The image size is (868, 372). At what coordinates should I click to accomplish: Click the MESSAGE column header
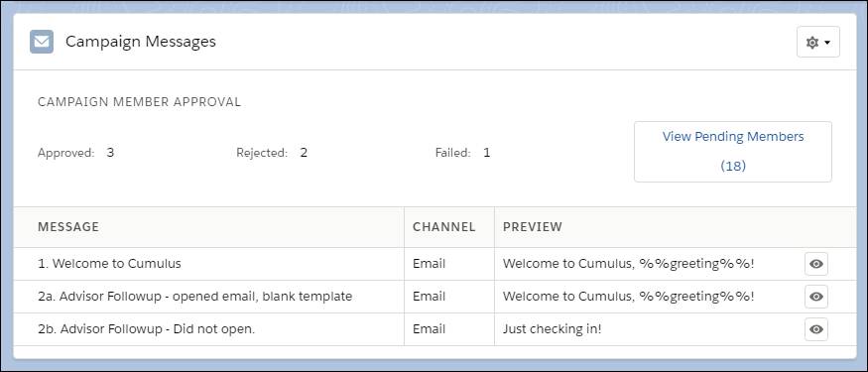(68, 226)
